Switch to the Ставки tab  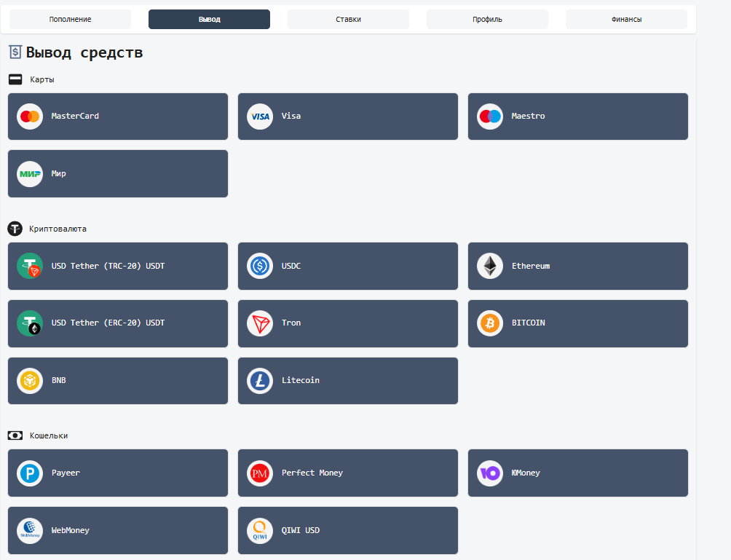pos(348,19)
